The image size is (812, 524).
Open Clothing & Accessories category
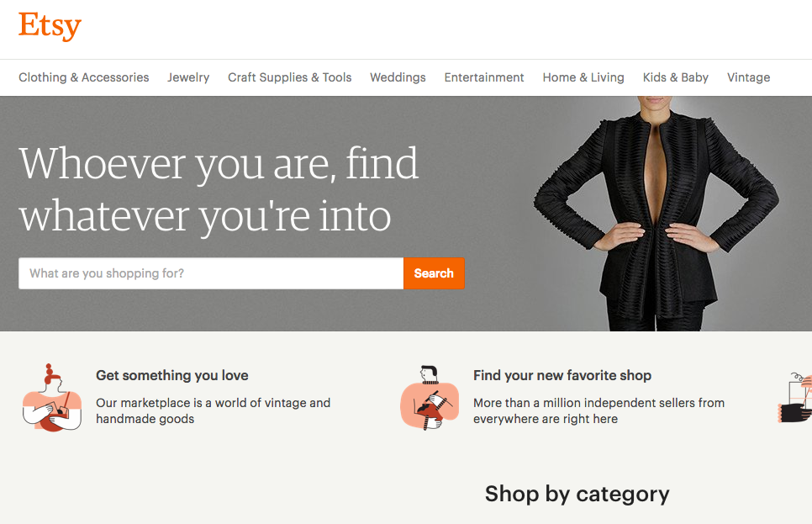[84, 77]
